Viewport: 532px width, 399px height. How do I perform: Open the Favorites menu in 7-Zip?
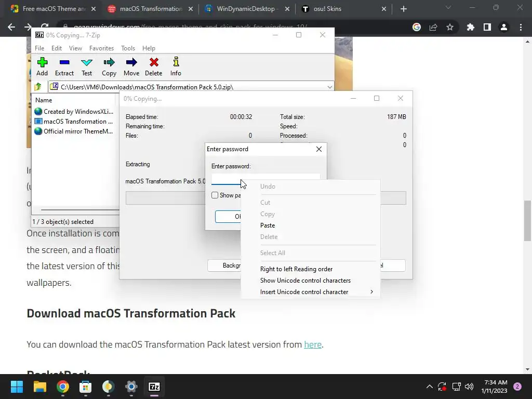coord(101,48)
